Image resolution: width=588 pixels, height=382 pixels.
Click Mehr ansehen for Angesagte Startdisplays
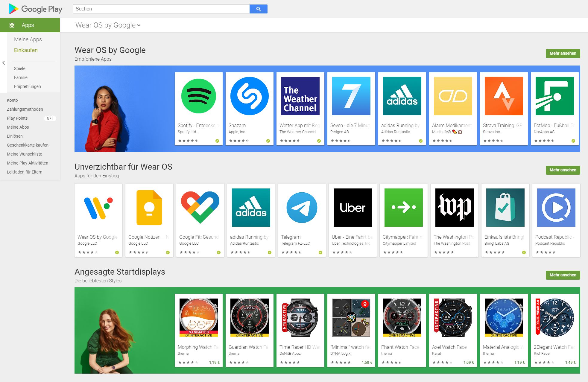(x=563, y=275)
